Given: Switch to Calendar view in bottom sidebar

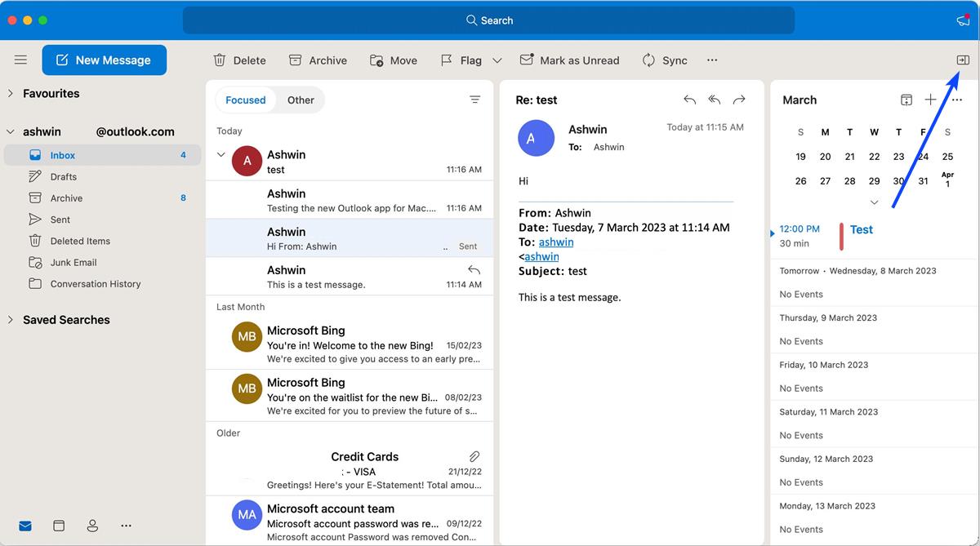Looking at the screenshot, I should pos(58,526).
